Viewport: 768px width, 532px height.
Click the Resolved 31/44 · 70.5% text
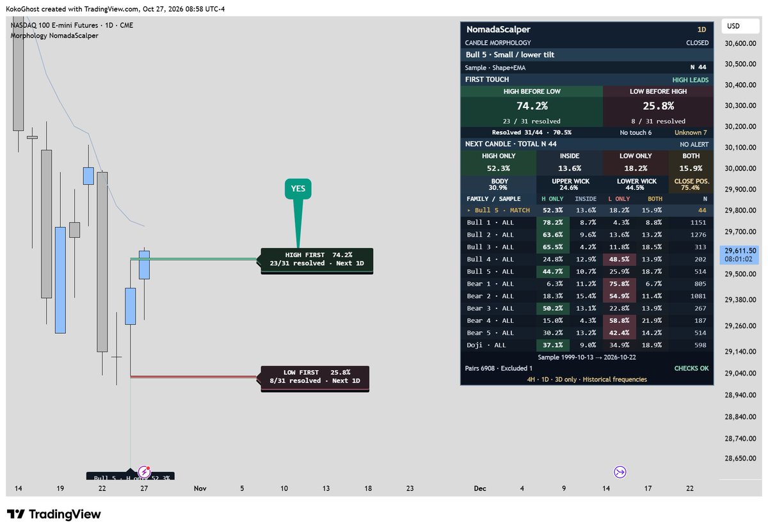click(x=532, y=132)
